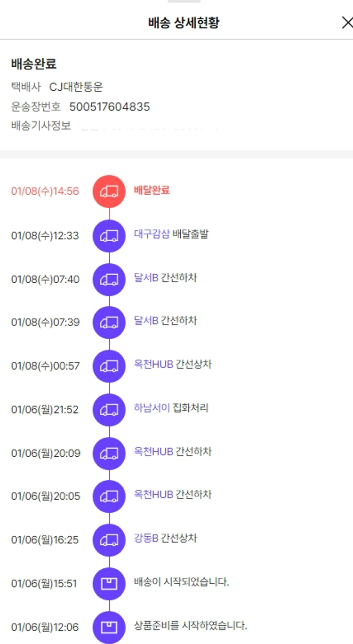
Task: Click box icon next to 배송이 시작되었습니다
Action: click(x=109, y=583)
